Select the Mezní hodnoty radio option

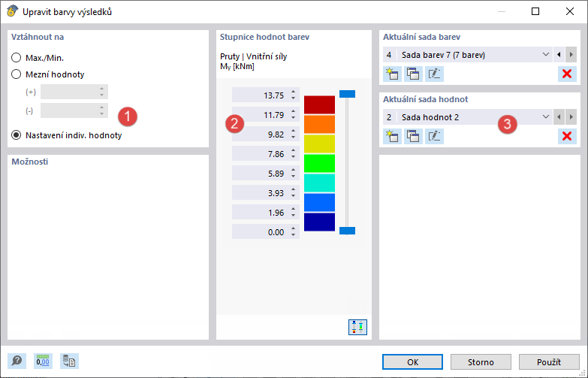17,74
